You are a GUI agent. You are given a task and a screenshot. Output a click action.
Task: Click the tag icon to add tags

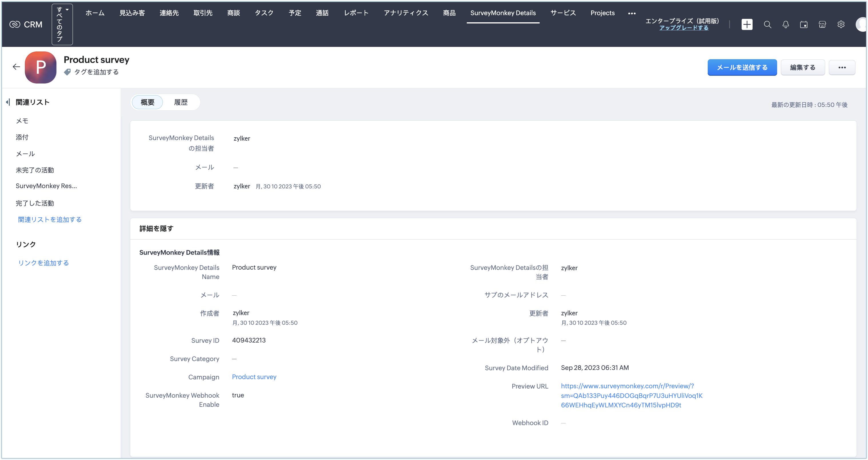tap(67, 72)
